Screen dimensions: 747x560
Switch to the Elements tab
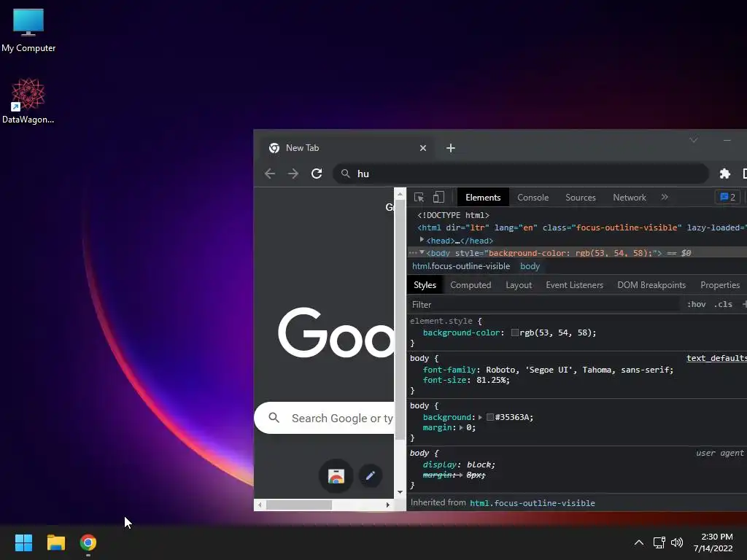(x=483, y=197)
